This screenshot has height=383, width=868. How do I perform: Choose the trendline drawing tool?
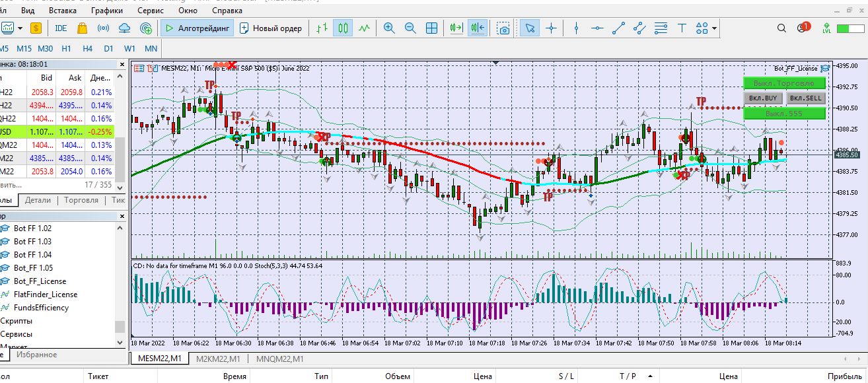point(619,28)
